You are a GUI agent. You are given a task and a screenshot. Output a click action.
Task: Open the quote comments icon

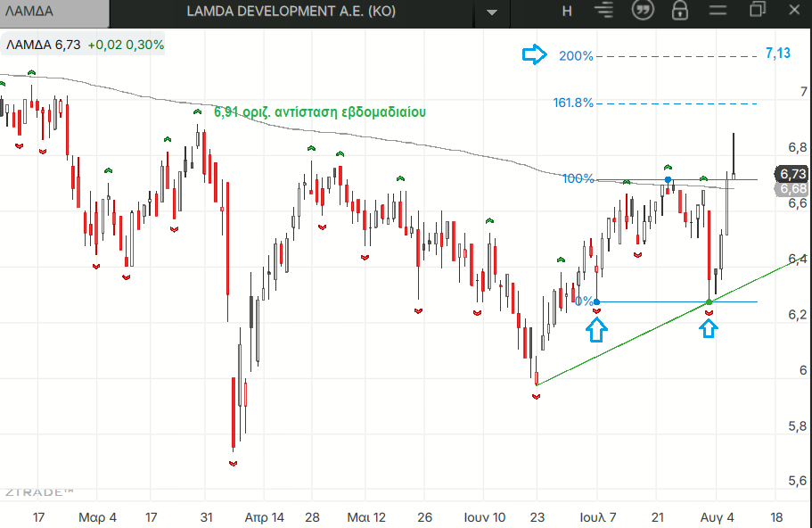pyautogui.click(x=643, y=10)
